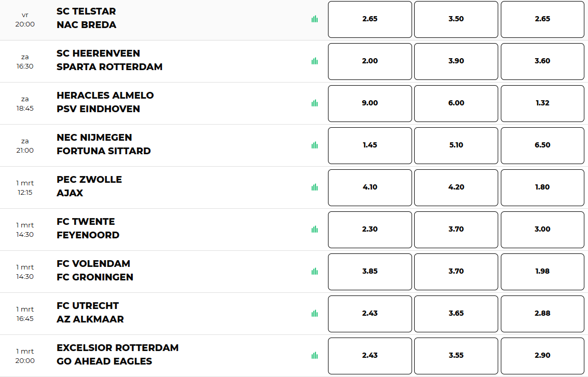Select 9.00 odds for Heracles Almelo win
The height and width of the screenshot is (377, 588).
pyautogui.click(x=370, y=103)
